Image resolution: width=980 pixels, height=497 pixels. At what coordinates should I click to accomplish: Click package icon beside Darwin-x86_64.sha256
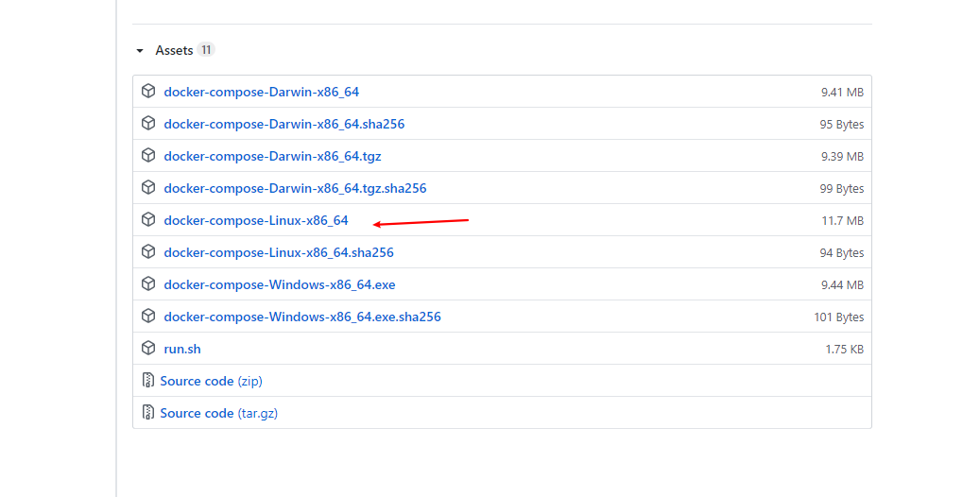click(148, 123)
